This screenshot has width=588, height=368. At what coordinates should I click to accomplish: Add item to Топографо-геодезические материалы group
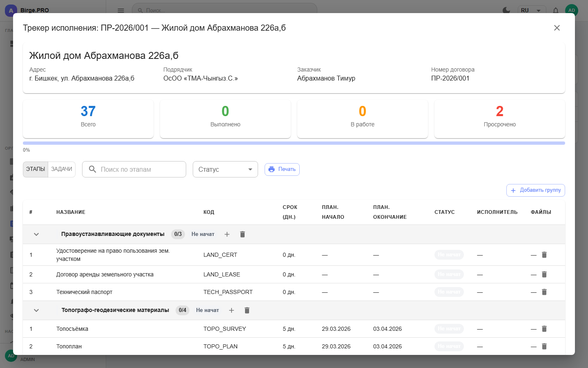[232, 310]
